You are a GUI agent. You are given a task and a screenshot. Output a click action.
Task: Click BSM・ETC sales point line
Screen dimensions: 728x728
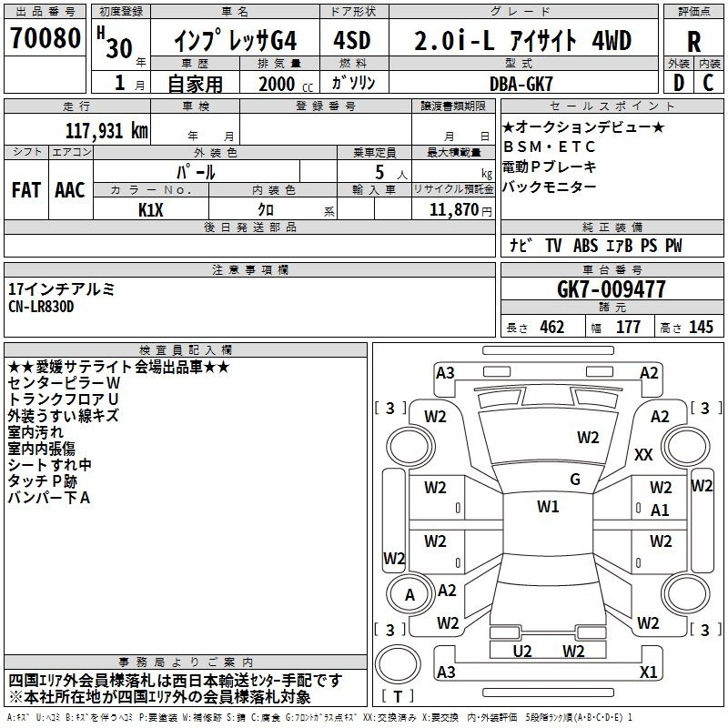[x=550, y=147]
